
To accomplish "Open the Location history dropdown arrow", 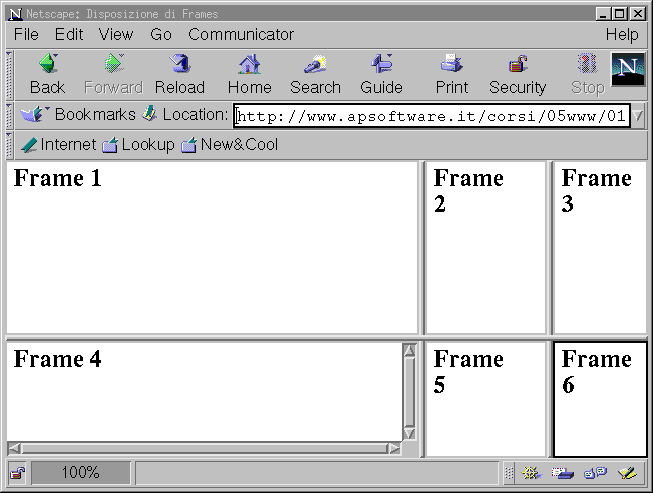I will [639, 116].
